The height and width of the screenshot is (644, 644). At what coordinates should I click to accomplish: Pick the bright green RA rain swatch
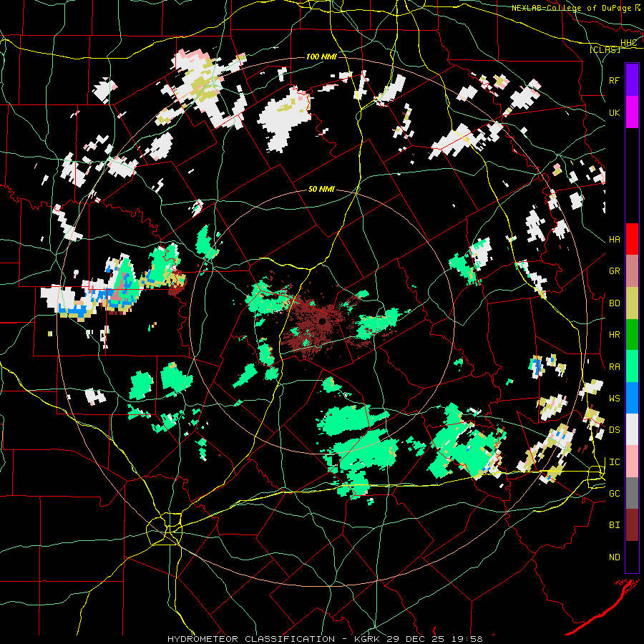pos(632,366)
